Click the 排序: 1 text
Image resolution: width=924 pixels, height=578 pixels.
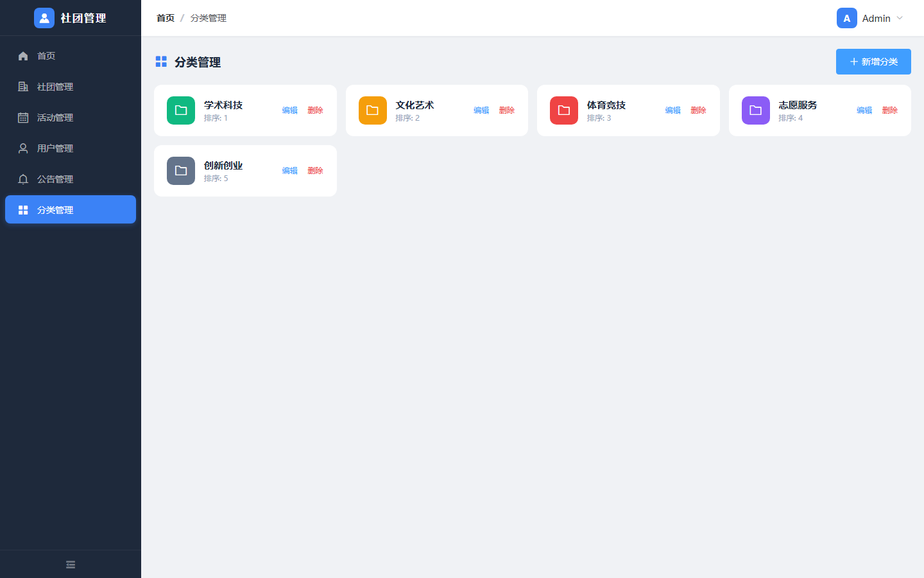[x=216, y=118]
